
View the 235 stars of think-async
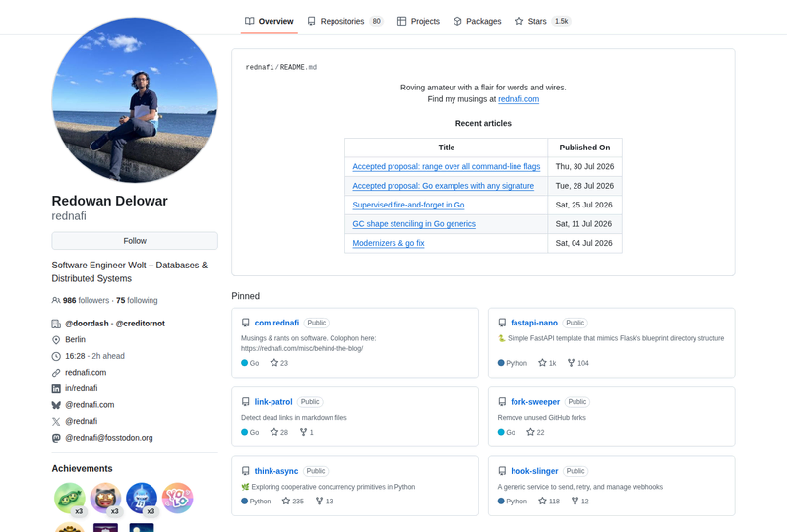293,502
